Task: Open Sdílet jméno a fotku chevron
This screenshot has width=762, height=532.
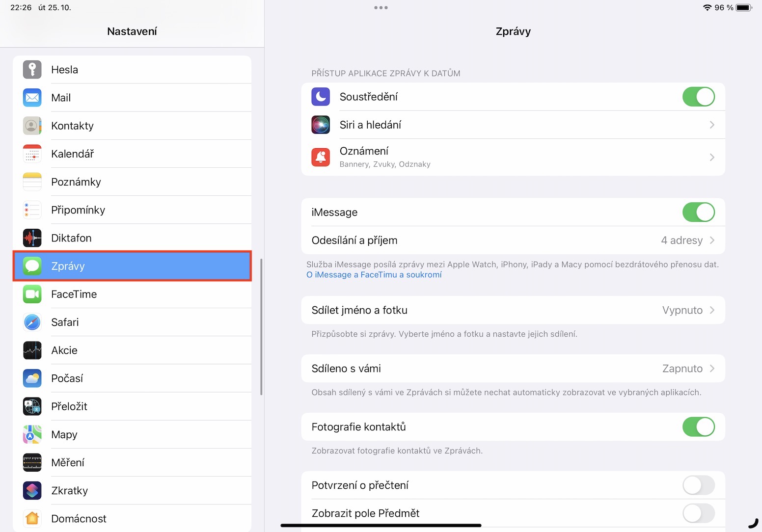Action: tap(712, 310)
